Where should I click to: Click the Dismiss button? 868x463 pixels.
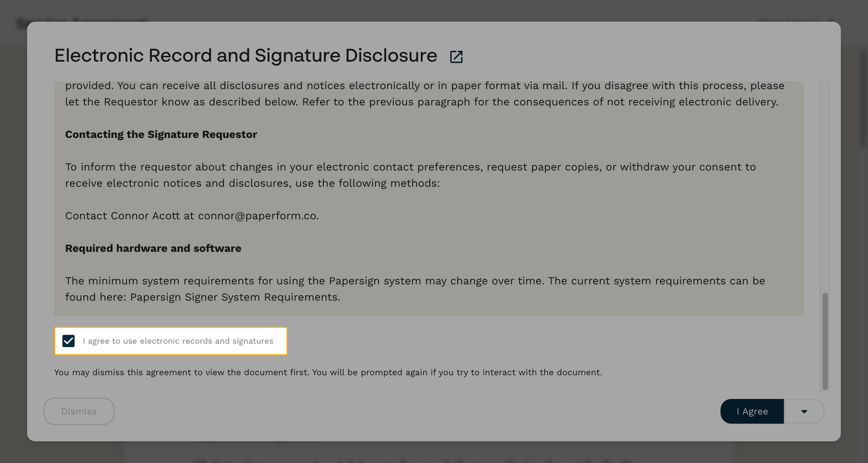[79, 411]
